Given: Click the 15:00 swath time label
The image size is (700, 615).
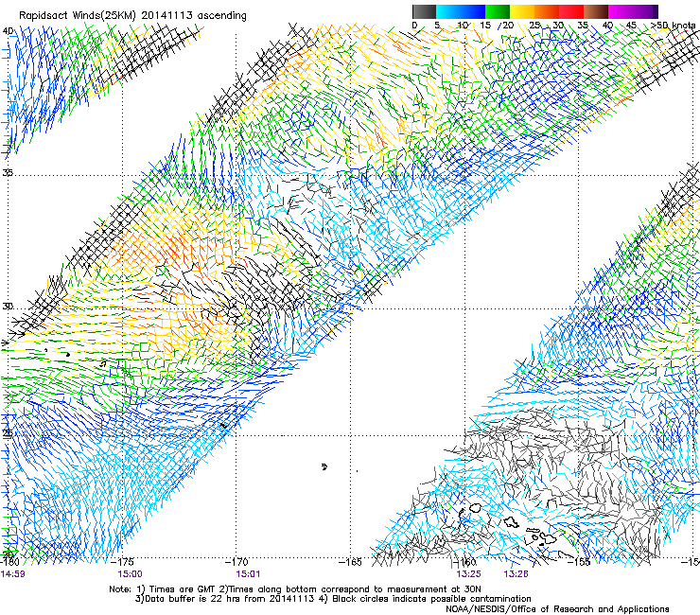Looking at the screenshot, I should (x=130, y=574).
